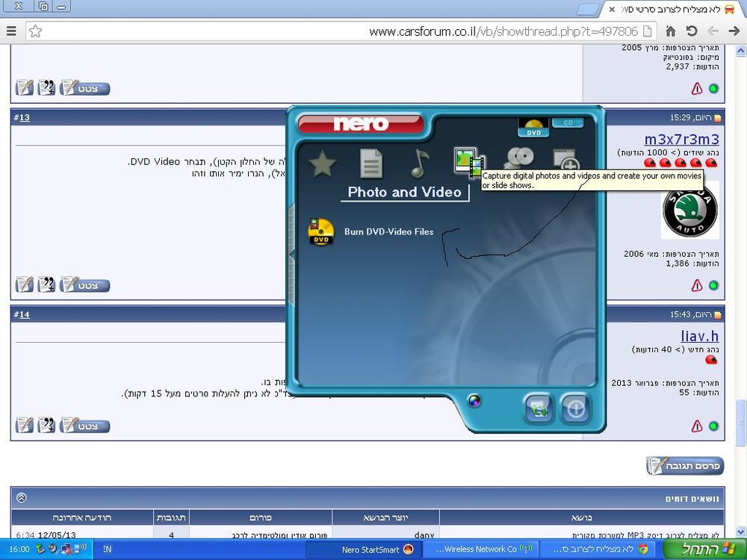Bookmark this page with the star icon
The image size is (747, 560).
36,31
